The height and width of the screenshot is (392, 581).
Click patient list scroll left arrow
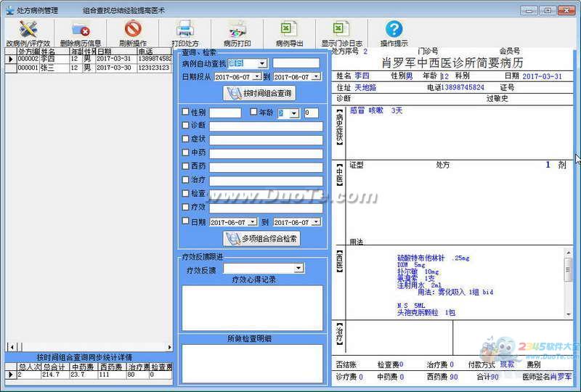12,347
